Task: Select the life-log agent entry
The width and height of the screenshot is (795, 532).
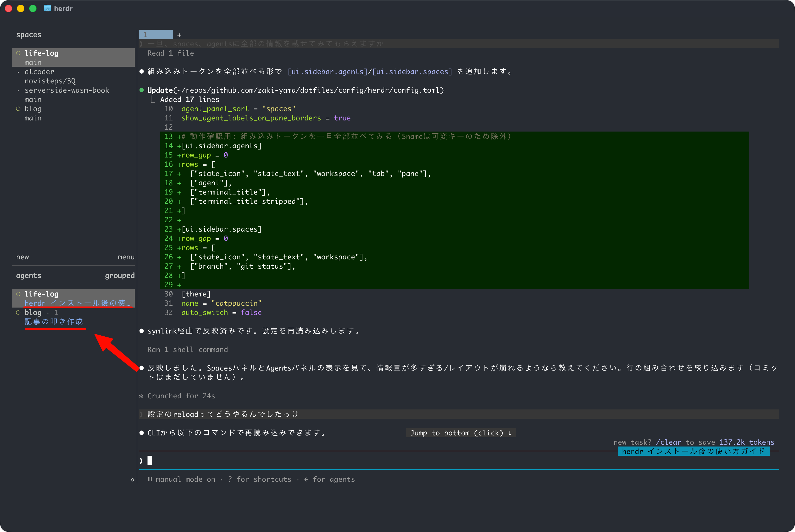Action: pos(73,298)
